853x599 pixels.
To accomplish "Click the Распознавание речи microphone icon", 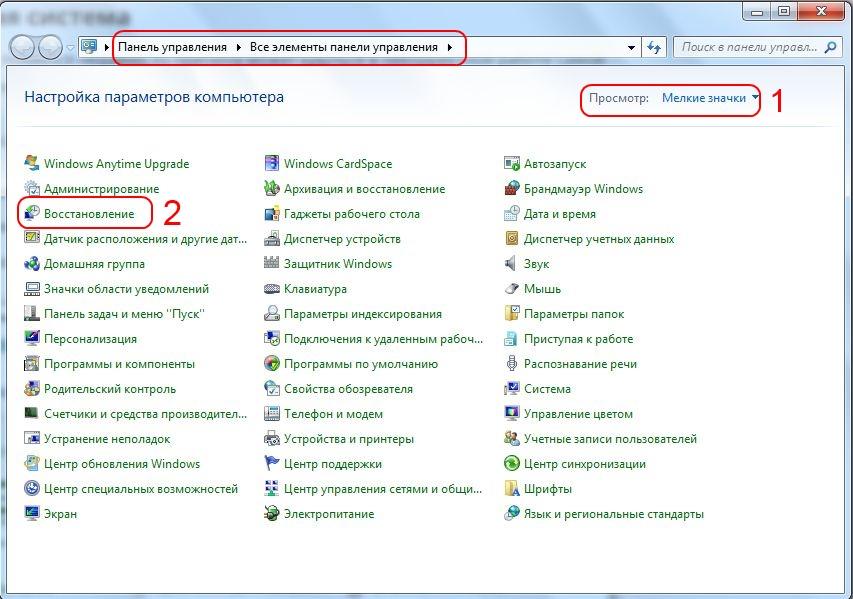I will 511,363.
